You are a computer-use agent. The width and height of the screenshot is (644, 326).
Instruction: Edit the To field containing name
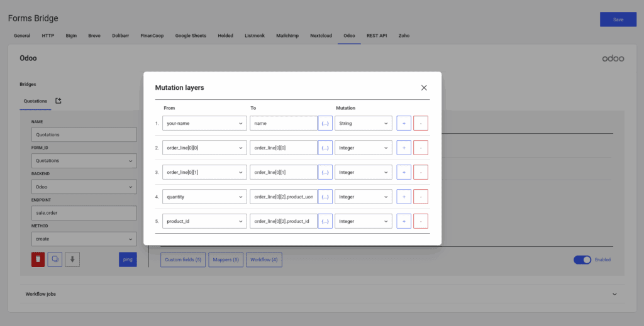pos(284,123)
